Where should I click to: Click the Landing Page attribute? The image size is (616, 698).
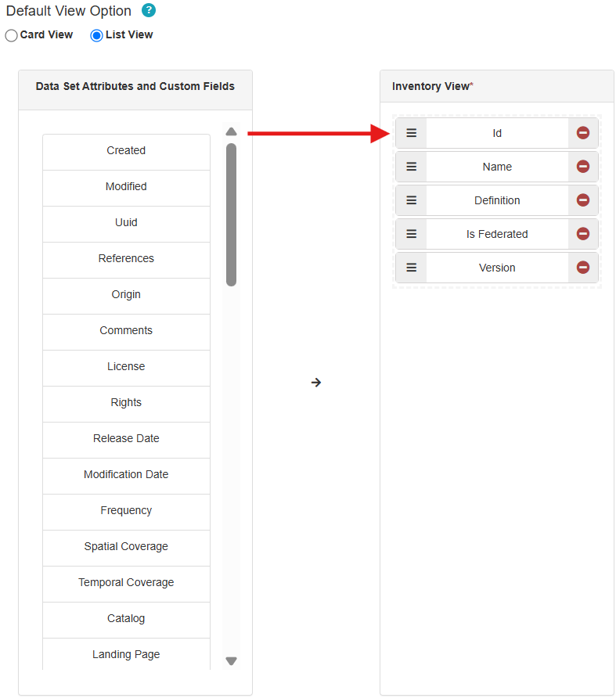pos(126,655)
